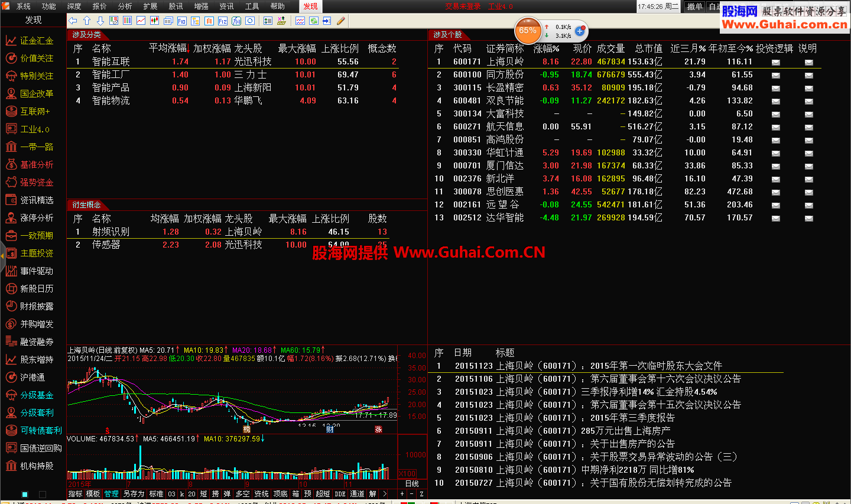Click the colored quote grid toolbar icon
The height and width of the screenshot is (504, 851).
[x=128, y=21]
